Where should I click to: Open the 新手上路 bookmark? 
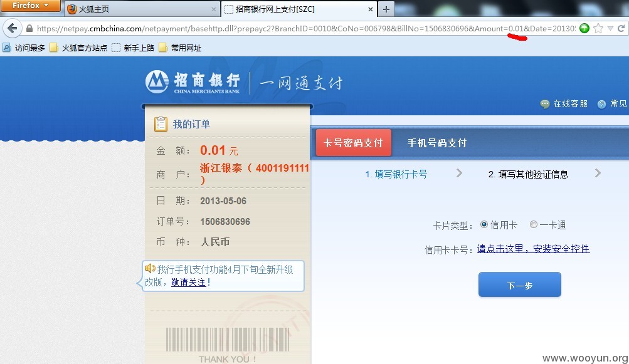coord(133,48)
